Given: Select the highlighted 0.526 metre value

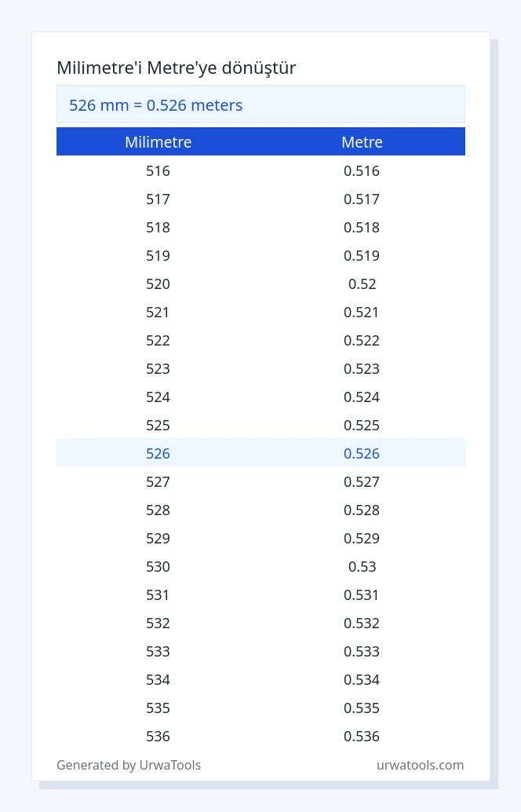Looking at the screenshot, I should pos(362,453).
